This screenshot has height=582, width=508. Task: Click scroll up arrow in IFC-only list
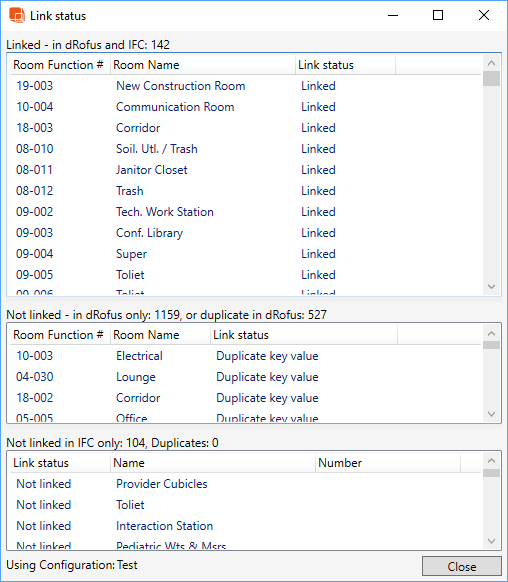491,461
